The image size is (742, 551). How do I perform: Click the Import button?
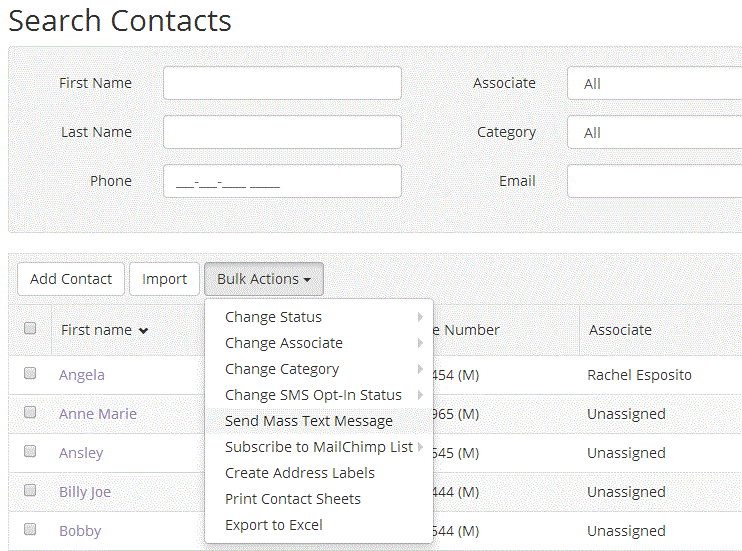164,279
